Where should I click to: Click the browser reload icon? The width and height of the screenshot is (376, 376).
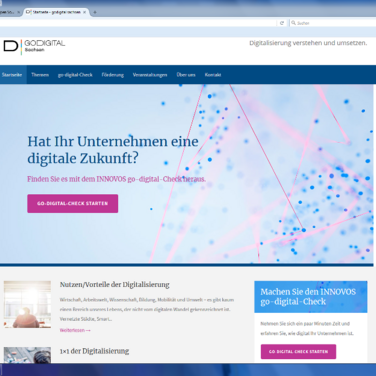pos(282,23)
